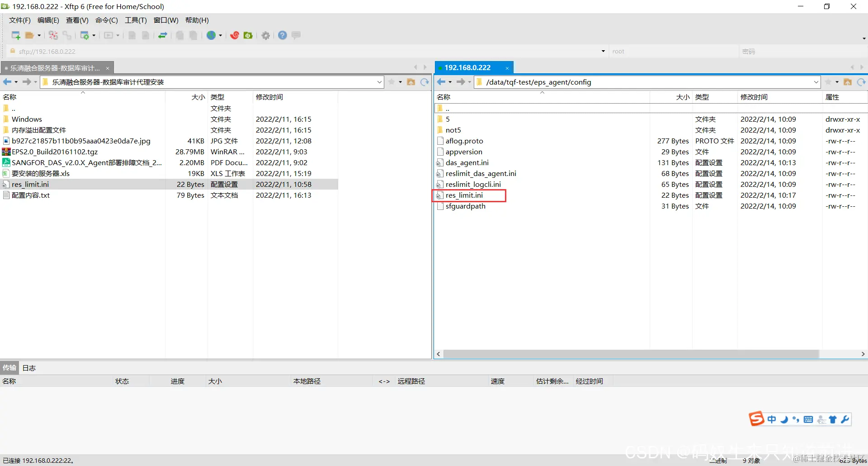868x466 pixels.
Task: Click the green-blue transfer direction arrows icon
Action: click(163, 35)
